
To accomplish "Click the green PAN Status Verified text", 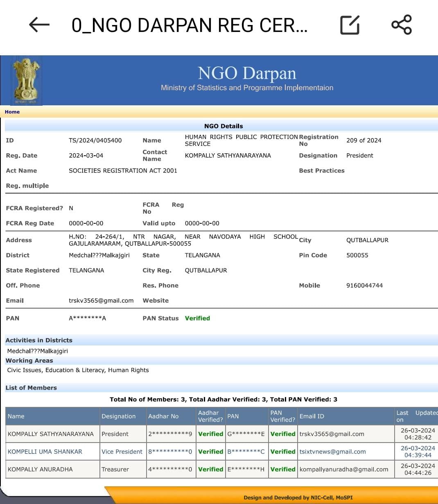I will [197, 318].
